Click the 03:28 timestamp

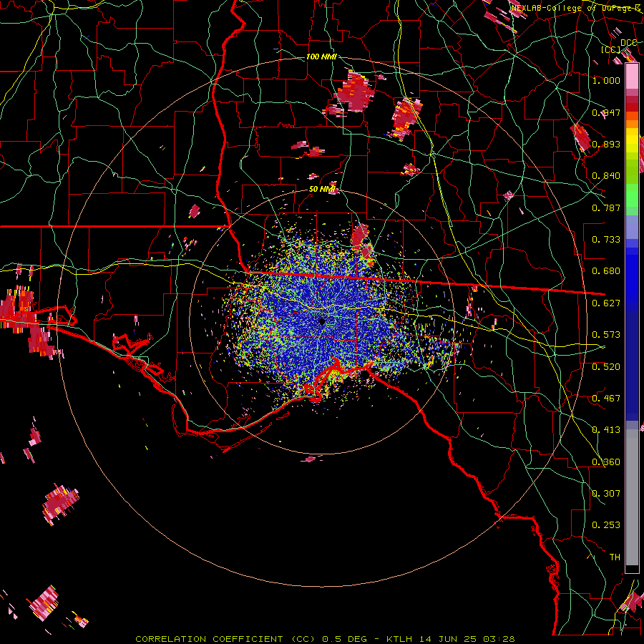point(499,639)
